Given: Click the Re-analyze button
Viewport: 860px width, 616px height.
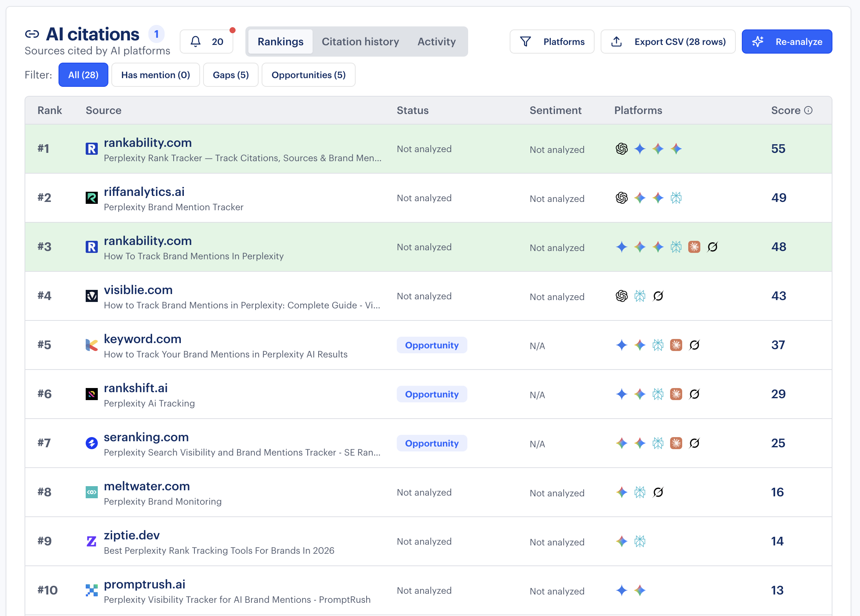Looking at the screenshot, I should (x=787, y=41).
